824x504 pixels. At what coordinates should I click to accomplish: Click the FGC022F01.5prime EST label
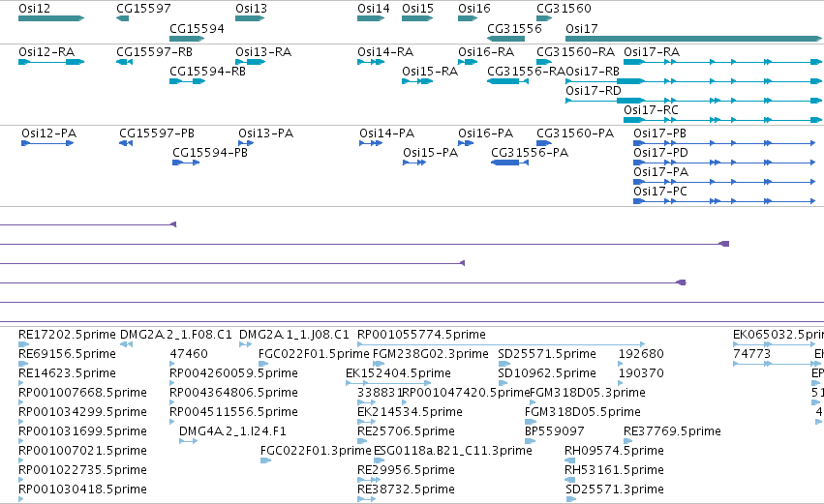click(314, 354)
